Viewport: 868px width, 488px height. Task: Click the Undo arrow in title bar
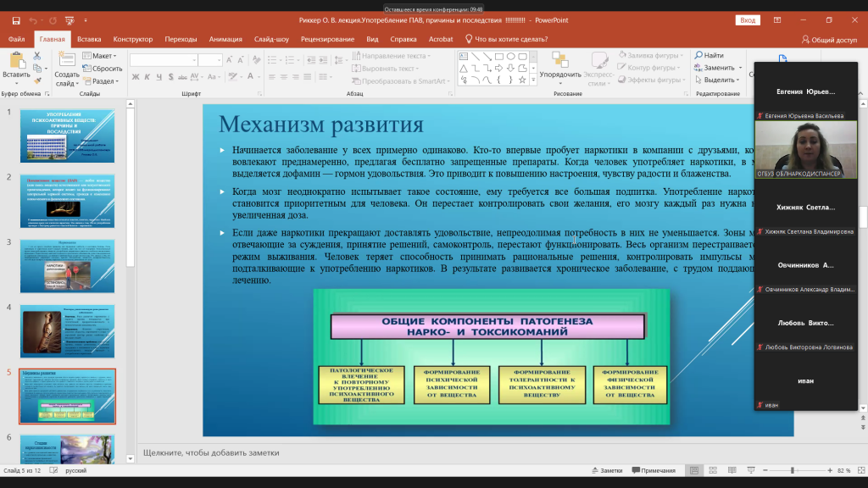(33, 20)
